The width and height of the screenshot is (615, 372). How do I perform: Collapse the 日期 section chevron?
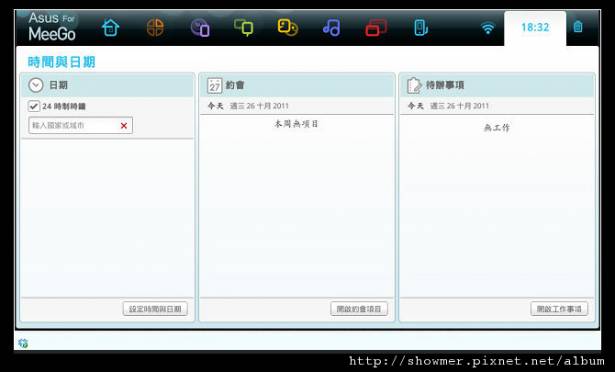[36, 85]
